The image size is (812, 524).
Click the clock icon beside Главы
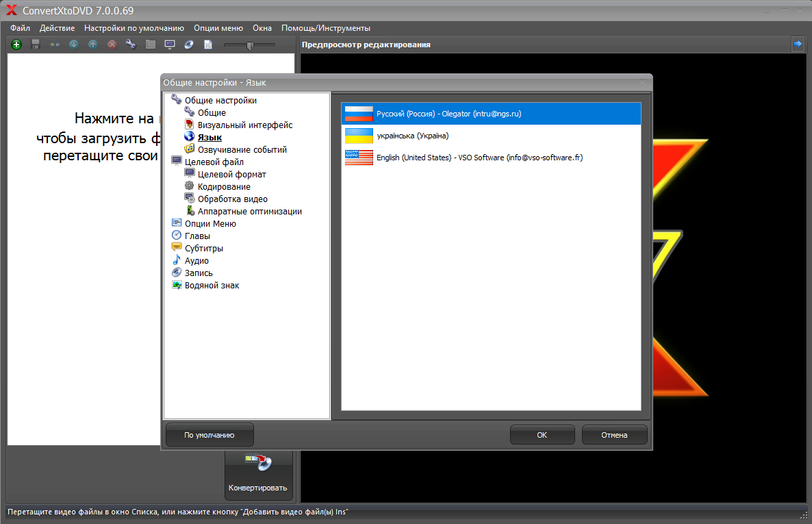tap(177, 235)
